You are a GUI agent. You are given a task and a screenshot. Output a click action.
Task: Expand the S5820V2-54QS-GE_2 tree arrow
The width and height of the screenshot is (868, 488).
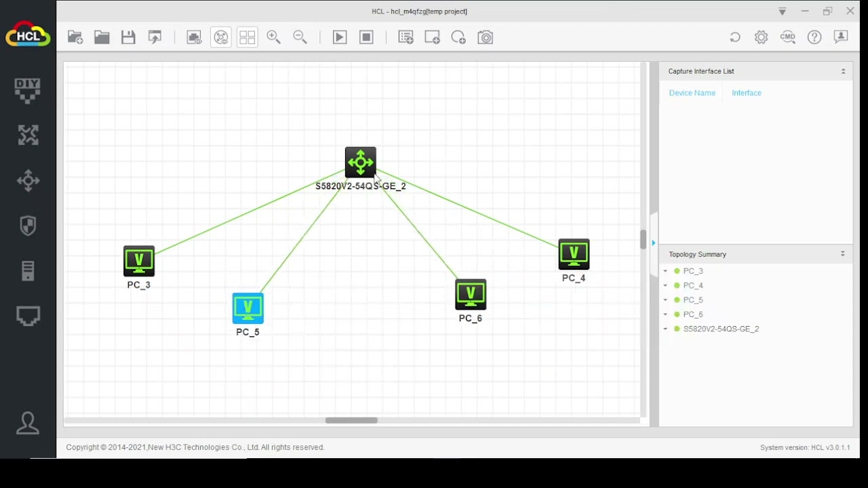tap(665, 329)
